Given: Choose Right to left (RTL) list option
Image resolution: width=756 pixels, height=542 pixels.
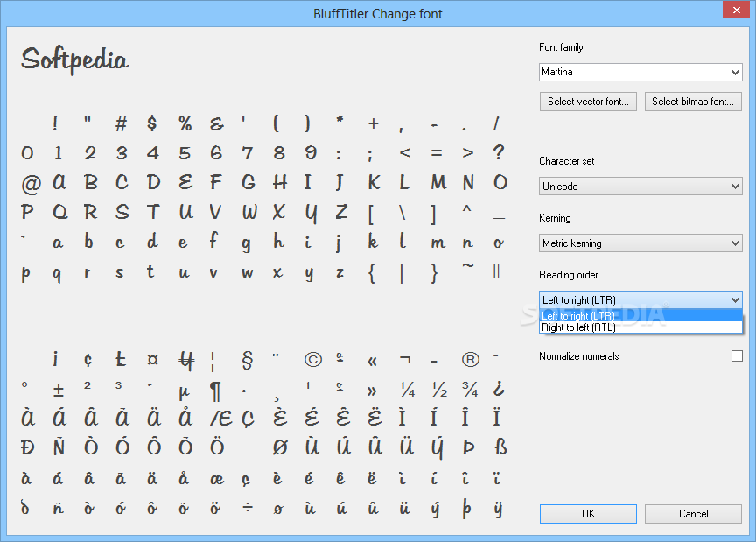Looking at the screenshot, I should tap(640, 327).
